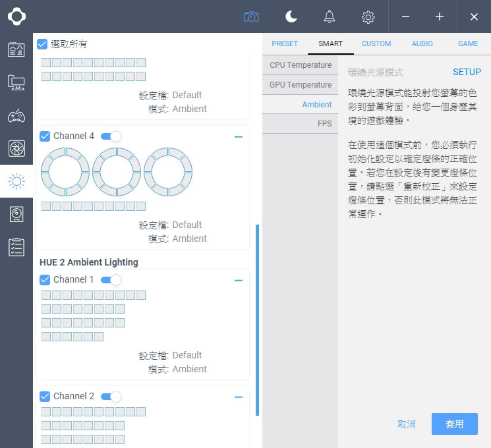Viewport: 491px width, 448px height.
Task: Uncheck the HUE 2 Ambient Channel 1 checkbox
Action: (45, 280)
